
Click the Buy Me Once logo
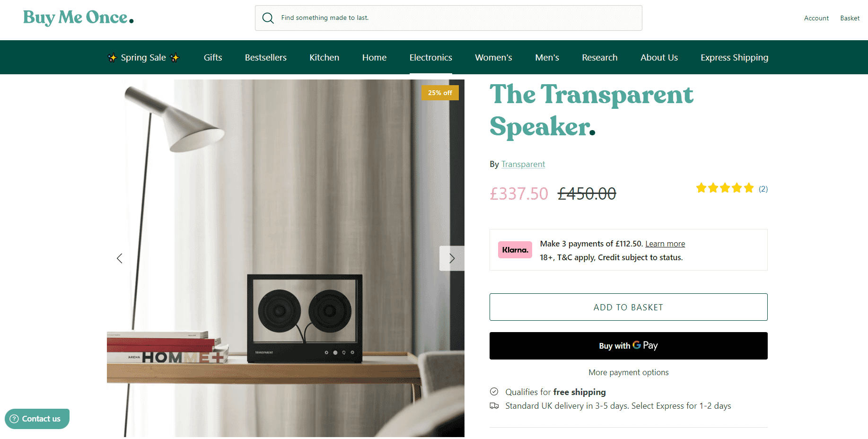pyautogui.click(x=79, y=18)
